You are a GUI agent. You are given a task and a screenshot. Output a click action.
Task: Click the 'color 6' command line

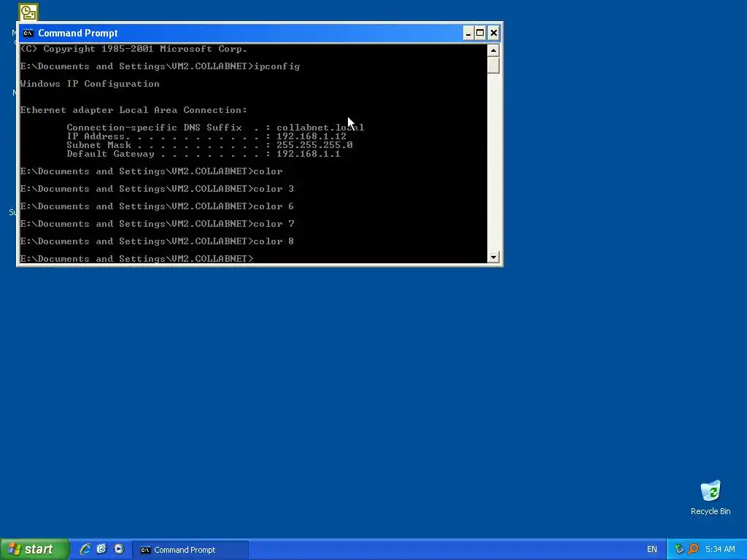[158, 206]
